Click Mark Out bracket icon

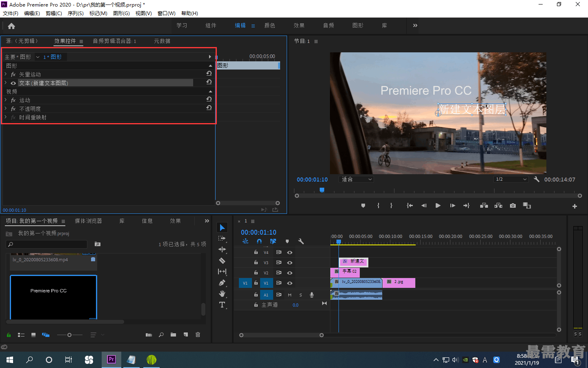391,206
